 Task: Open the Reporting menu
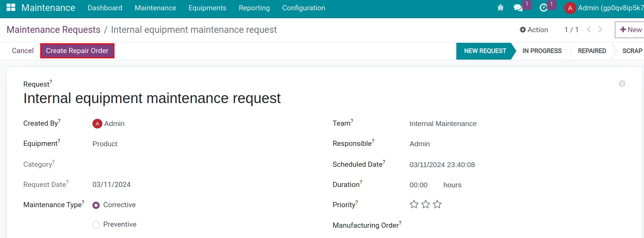pyautogui.click(x=254, y=8)
